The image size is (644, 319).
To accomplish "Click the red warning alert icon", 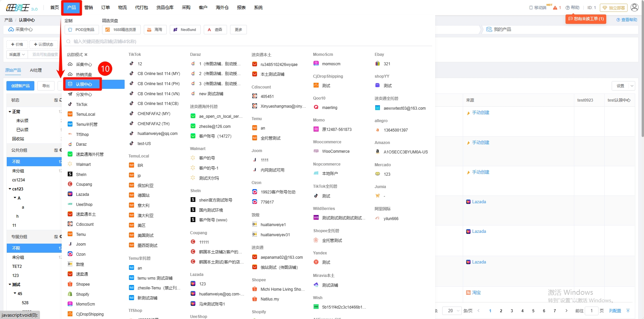I will coord(555,8).
